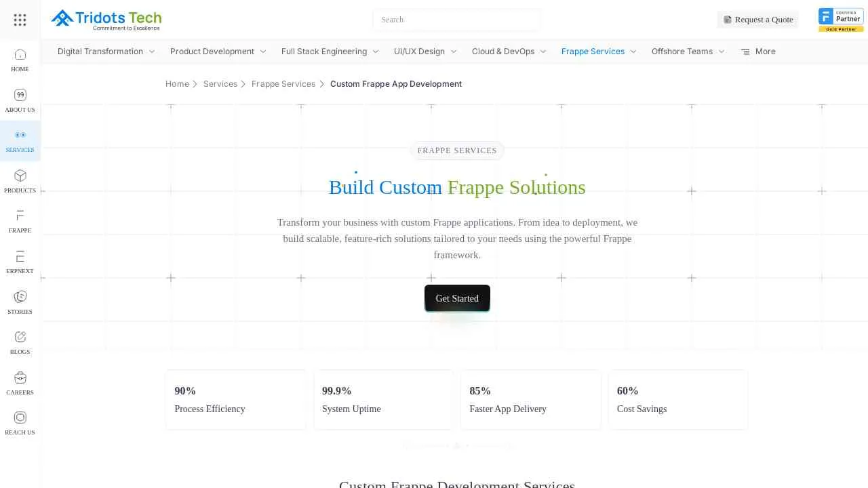This screenshot has width=868, height=488.
Task: Click the 60% Cost Savings card
Action: tap(678, 400)
